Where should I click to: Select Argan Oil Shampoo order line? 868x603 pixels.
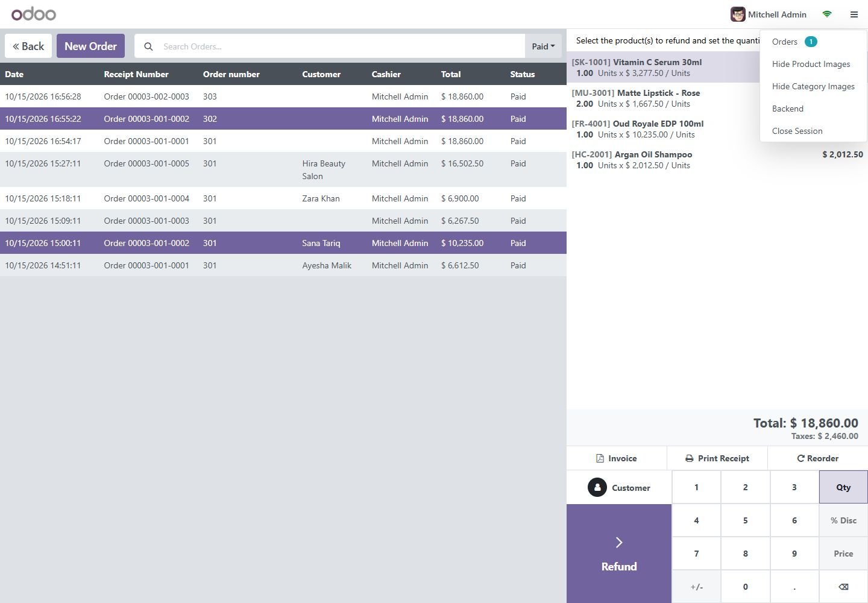click(717, 159)
